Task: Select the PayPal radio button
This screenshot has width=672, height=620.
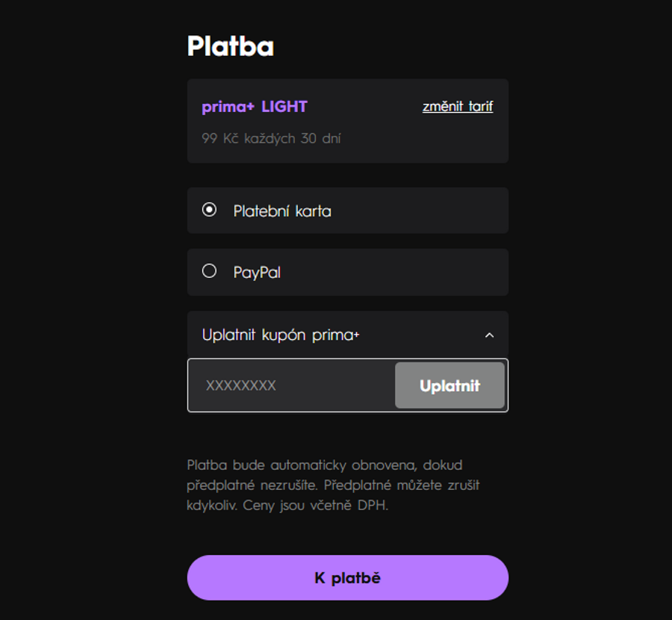Action: [x=209, y=271]
